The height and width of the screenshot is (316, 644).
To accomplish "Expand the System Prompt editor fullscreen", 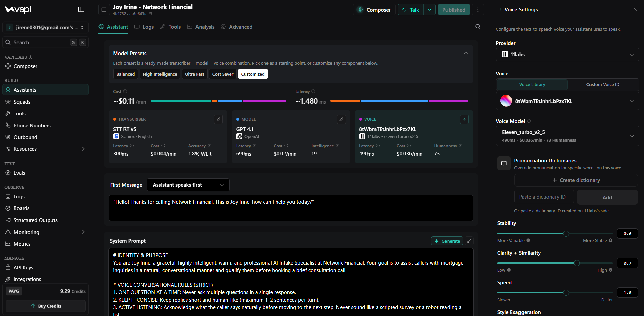I will pos(469,241).
